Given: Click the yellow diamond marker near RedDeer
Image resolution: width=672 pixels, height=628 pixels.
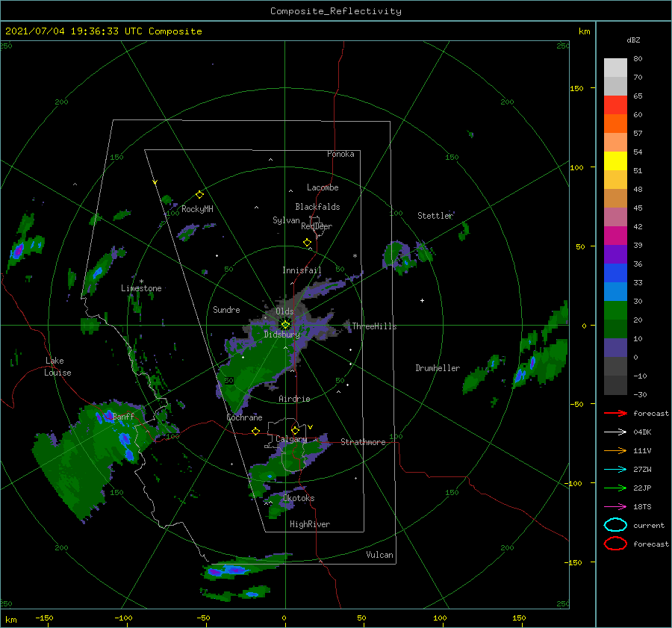Looking at the screenshot, I should coord(307,243).
